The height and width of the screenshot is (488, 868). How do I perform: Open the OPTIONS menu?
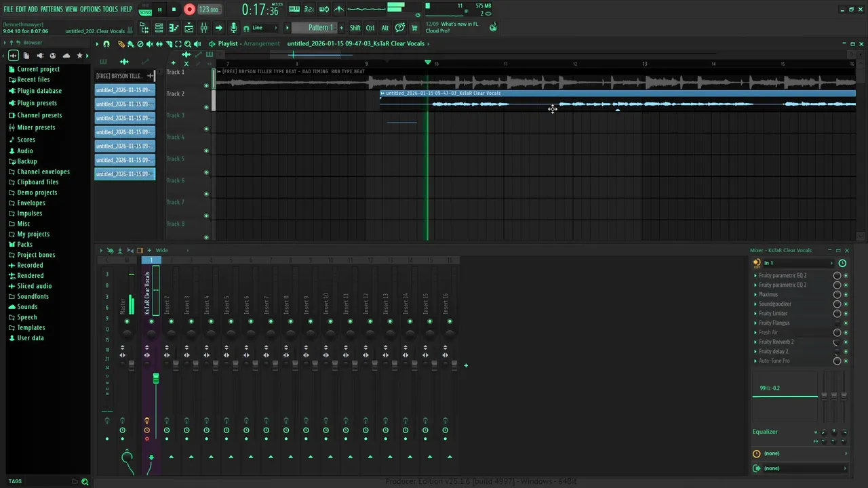[90, 9]
